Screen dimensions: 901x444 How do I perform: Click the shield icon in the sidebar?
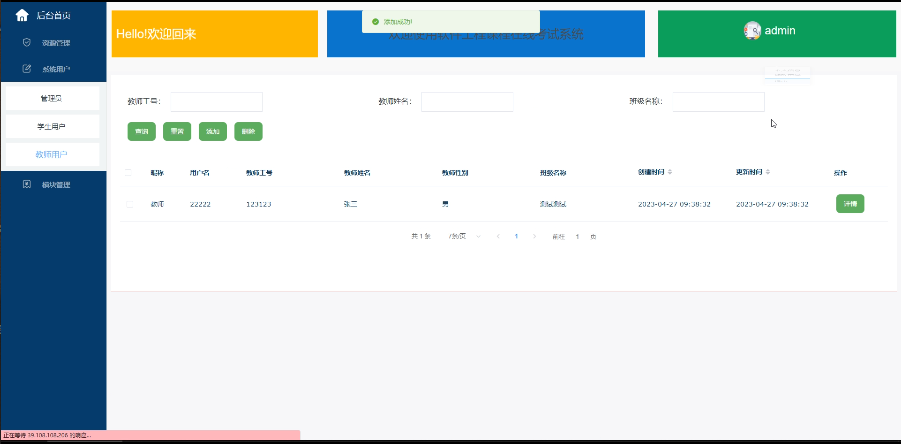pos(26,43)
